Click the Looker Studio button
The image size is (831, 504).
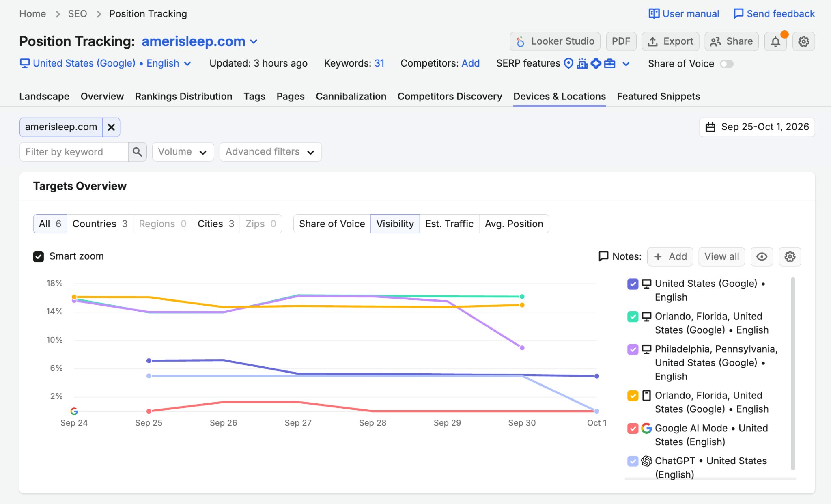555,41
